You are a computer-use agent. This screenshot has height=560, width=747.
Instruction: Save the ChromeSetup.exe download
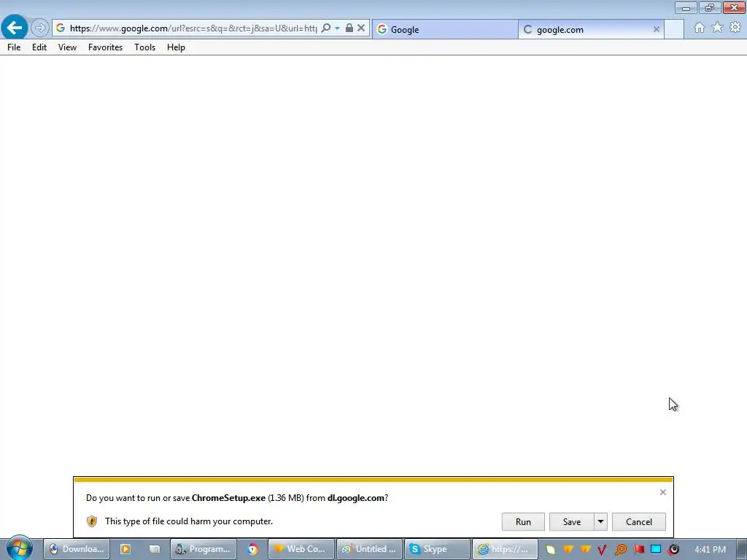click(572, 522)
